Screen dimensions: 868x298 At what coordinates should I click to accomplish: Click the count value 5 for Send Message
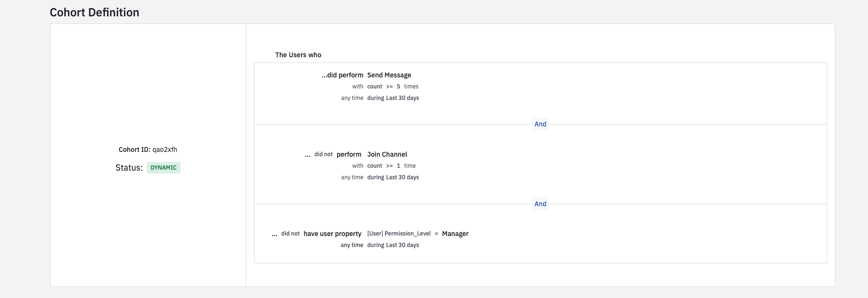398,87
